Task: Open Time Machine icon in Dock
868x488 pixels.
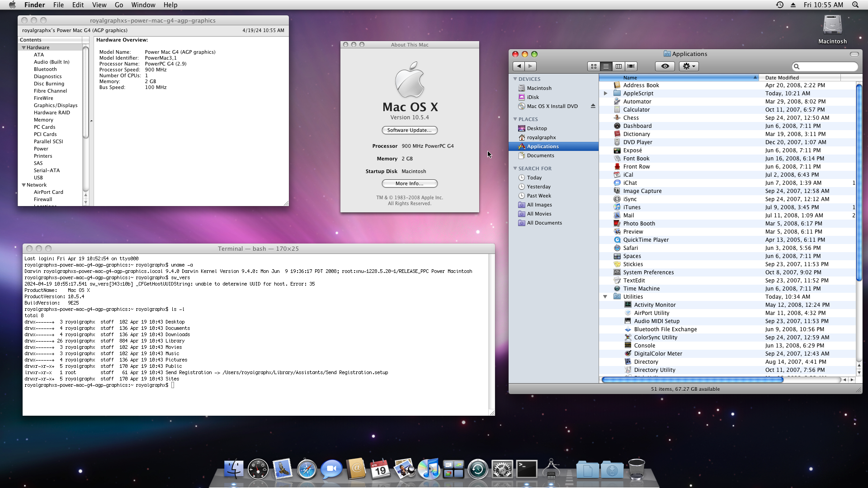Action: pyautogui.click(x=478, y=469)
